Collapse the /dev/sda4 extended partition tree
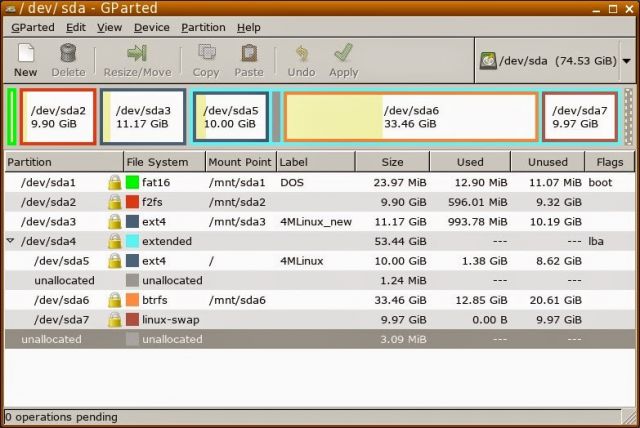The height and width of the screenshot is (428, 640). click(11, 241)
